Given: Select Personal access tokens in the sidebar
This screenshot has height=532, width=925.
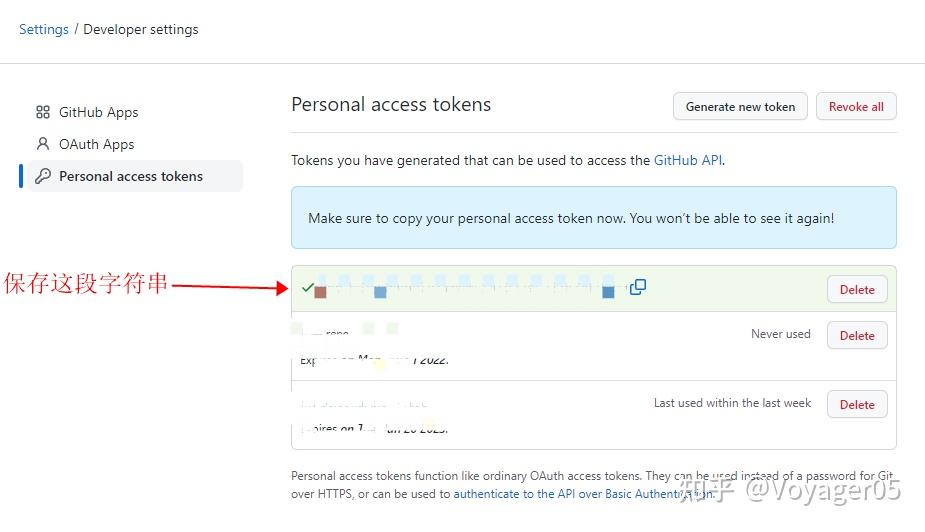Looking at the screenshot, I should coord(135,176).
